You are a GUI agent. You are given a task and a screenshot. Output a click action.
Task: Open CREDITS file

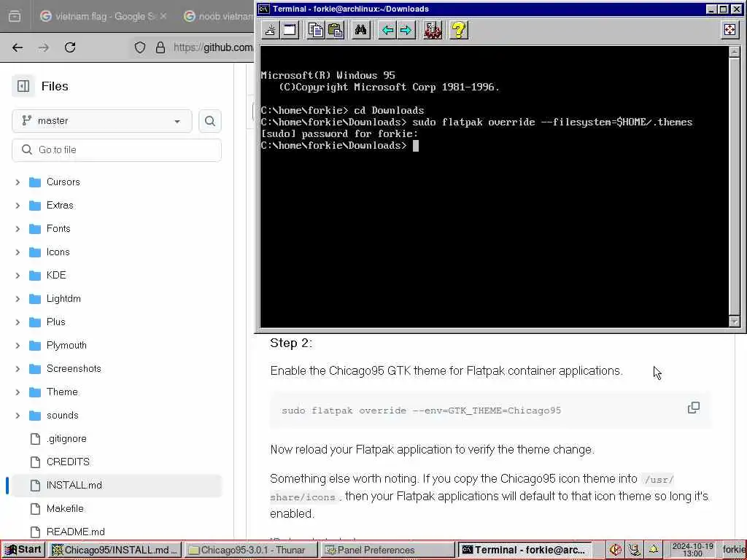click(x=68, y=462)
